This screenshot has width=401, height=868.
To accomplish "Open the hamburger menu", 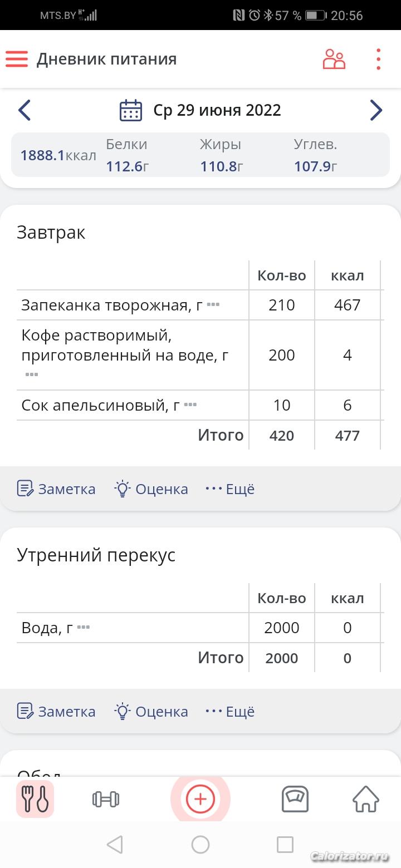I will 17,59.
